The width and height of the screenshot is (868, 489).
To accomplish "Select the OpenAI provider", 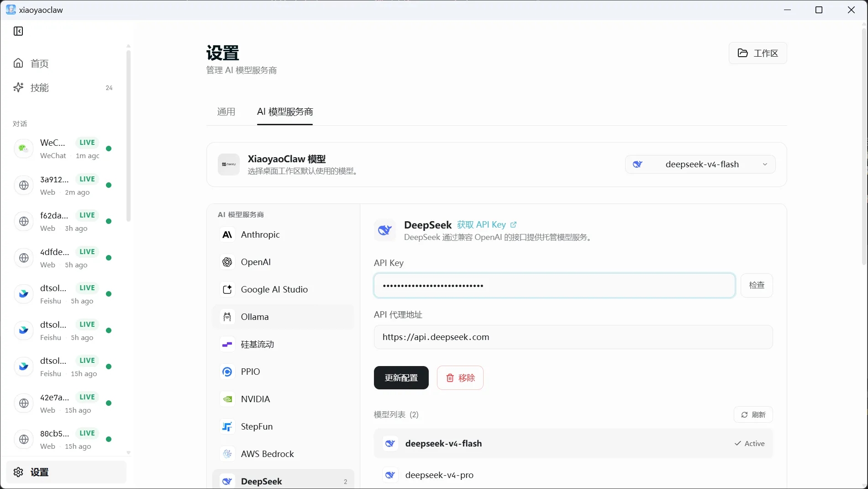I will tap(283, 262).
